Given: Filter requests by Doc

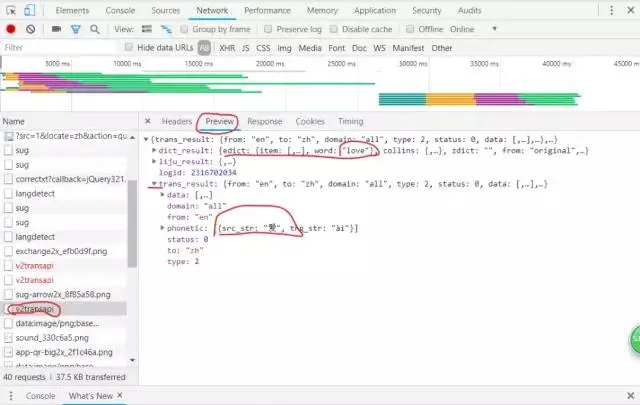Looking at the screenshot, I should tap(359, 48).
